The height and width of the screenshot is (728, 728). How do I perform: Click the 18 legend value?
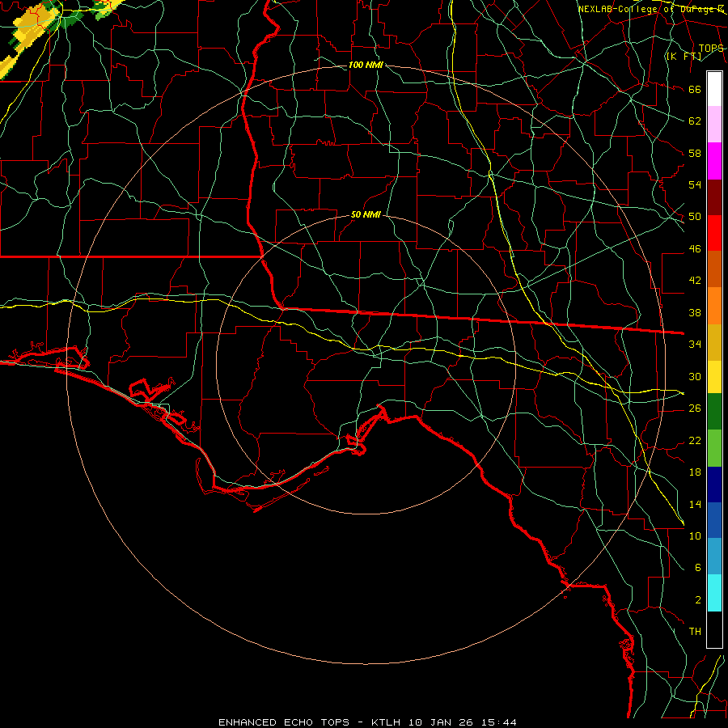point(695,472)
